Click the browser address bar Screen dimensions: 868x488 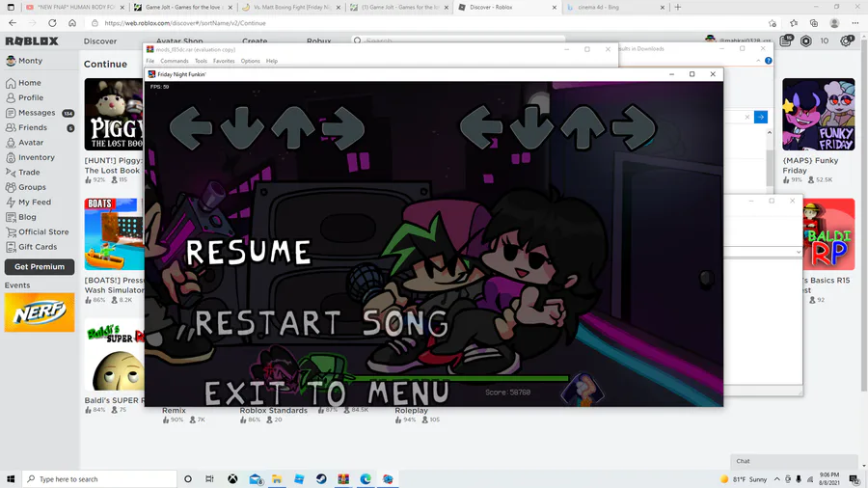click(x=426, y=23)
